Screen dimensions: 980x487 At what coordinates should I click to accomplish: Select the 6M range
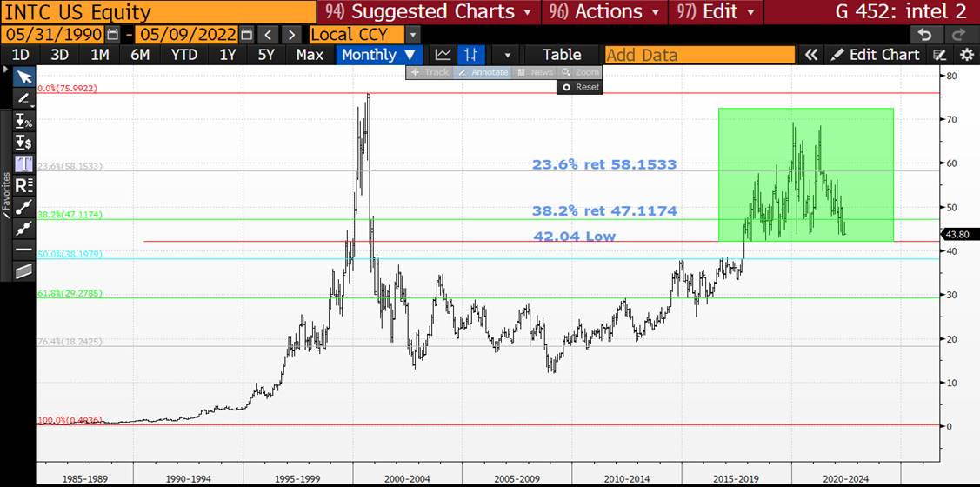tap(140, 55)
